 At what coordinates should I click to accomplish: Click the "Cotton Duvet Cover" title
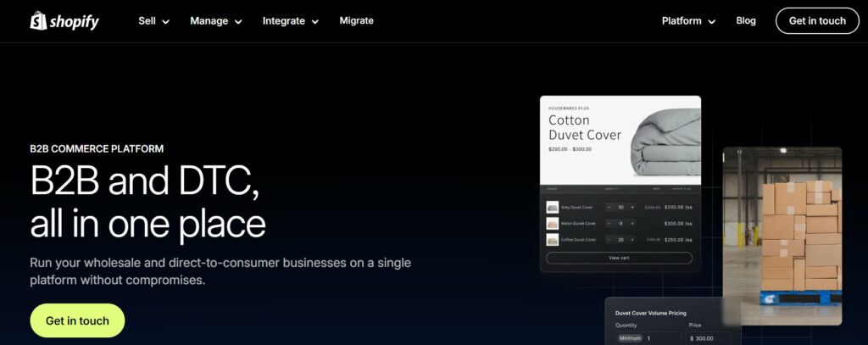point(585,127)
